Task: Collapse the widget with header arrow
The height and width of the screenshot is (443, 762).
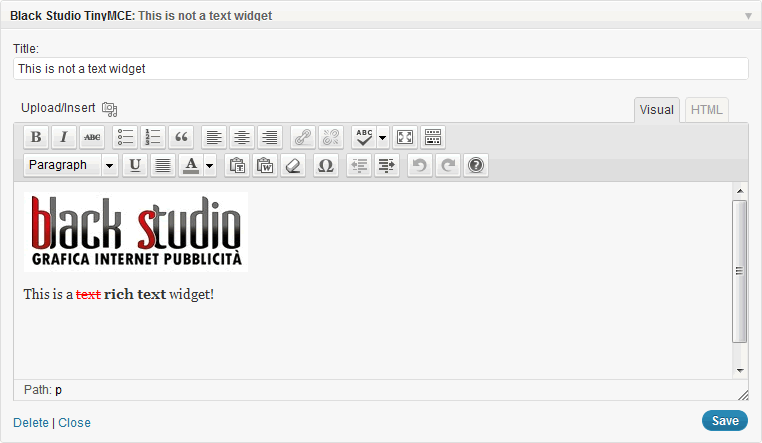Action: click(748, 16)
